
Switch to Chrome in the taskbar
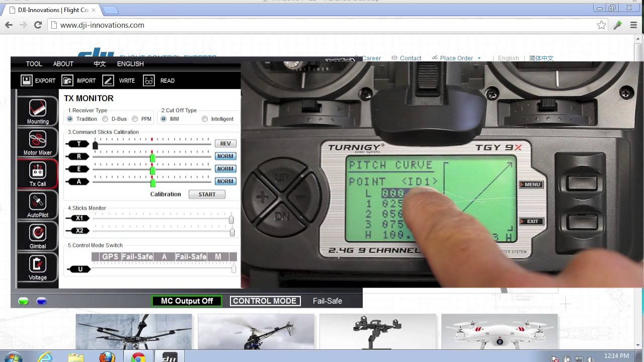pos(138,357)
